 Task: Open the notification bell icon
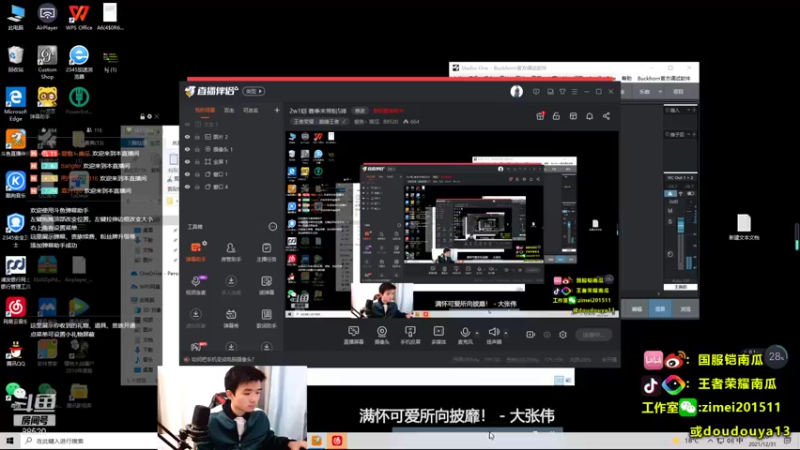tap(589, 116)
